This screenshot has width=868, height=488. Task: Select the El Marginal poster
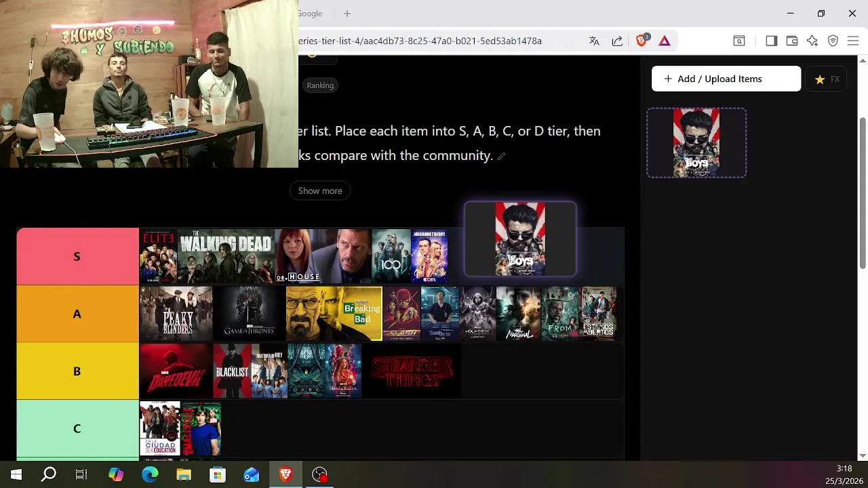[x=519, y=314]
